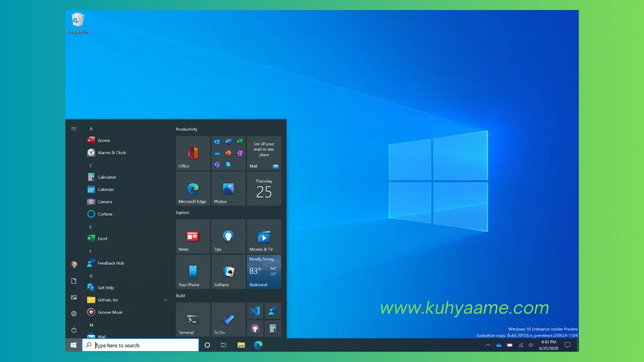Image resolution: width=644 pixels, height=362 pixels.
Task: Open the Word small tile
Action: click(228, 142)
